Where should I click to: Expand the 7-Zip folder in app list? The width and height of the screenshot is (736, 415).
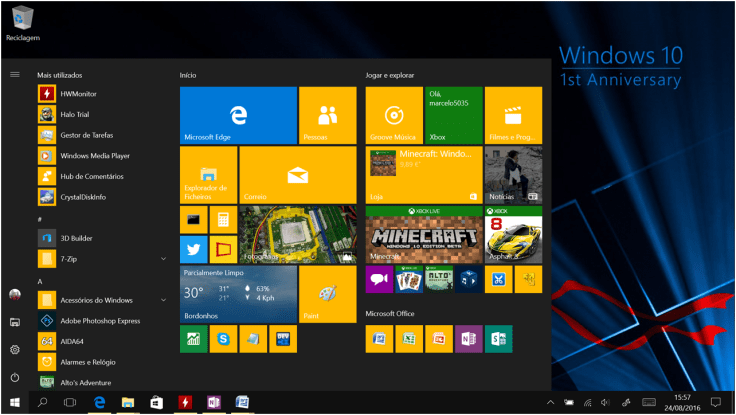pos(163,259)
